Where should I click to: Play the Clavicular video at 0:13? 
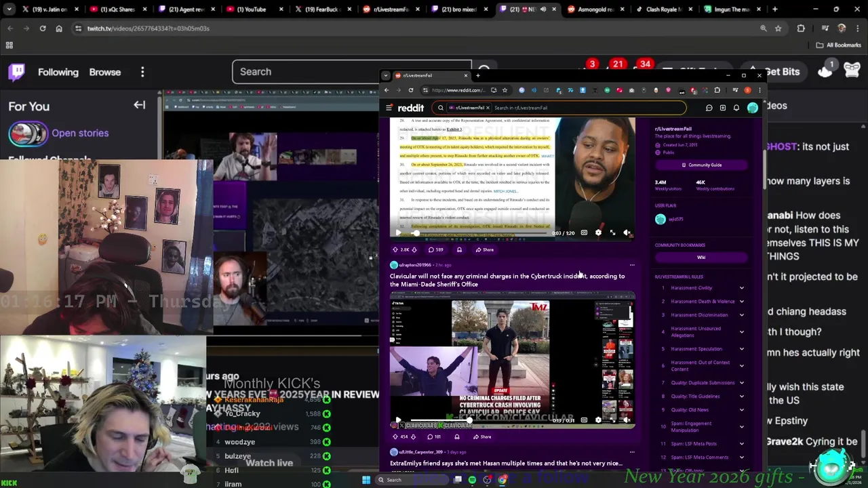tap(398, 420)
